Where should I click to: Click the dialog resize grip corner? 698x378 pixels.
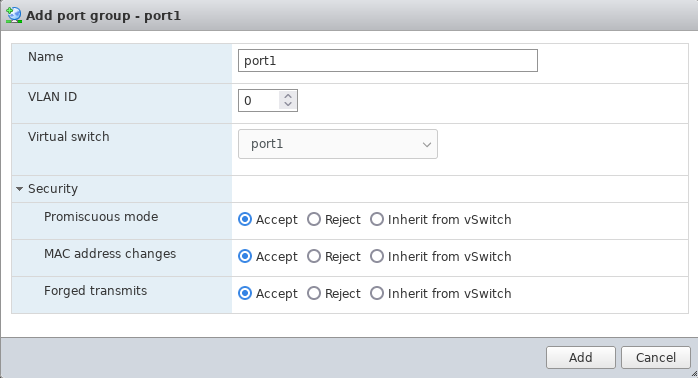coord(694,374)
